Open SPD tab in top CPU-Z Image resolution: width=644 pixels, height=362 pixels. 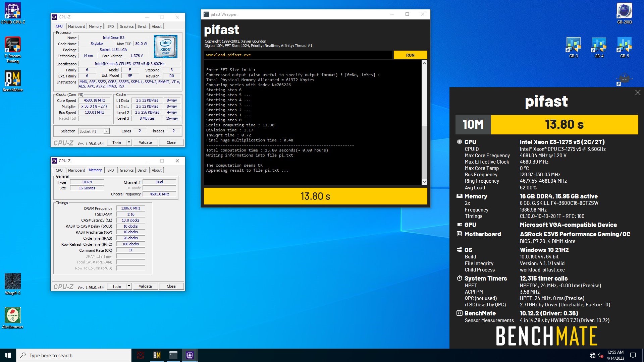(111, 26)
